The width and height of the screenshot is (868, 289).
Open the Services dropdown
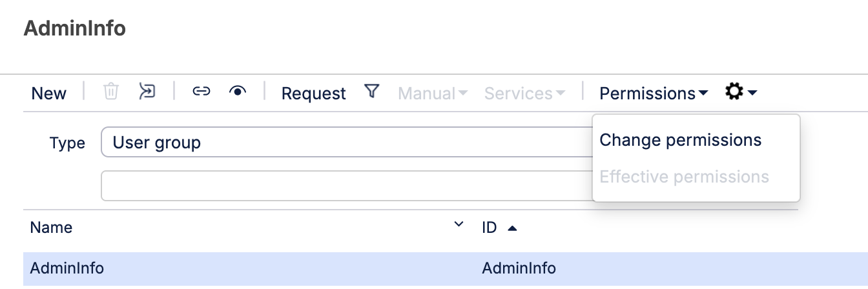pos(524,94)
